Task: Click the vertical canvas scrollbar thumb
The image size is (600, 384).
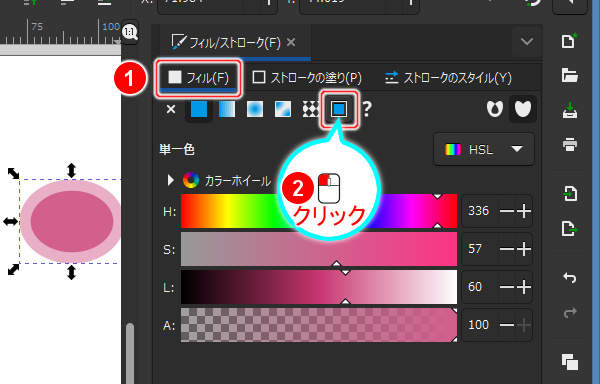Action: pyautogui.click(x=130, y=353)
